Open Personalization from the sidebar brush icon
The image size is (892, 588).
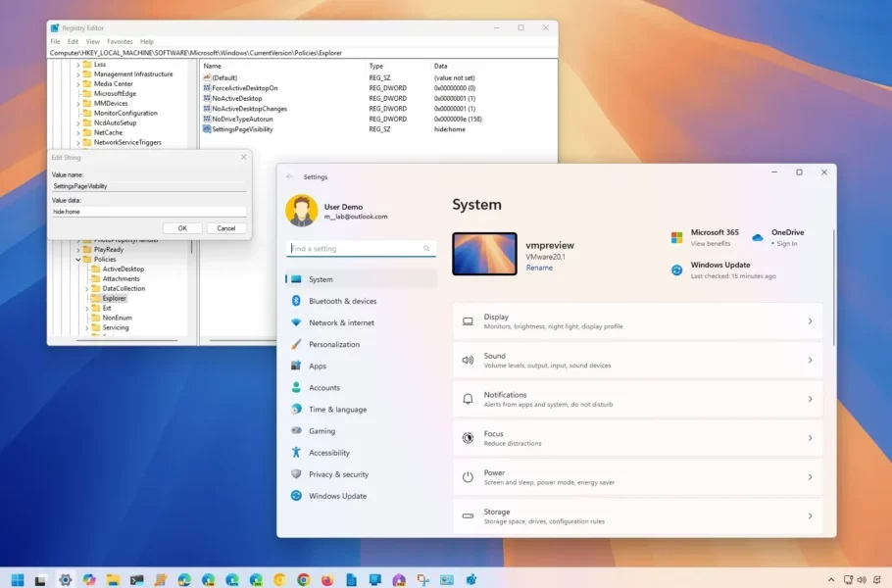pyautogui.click(x=298, y=344)
